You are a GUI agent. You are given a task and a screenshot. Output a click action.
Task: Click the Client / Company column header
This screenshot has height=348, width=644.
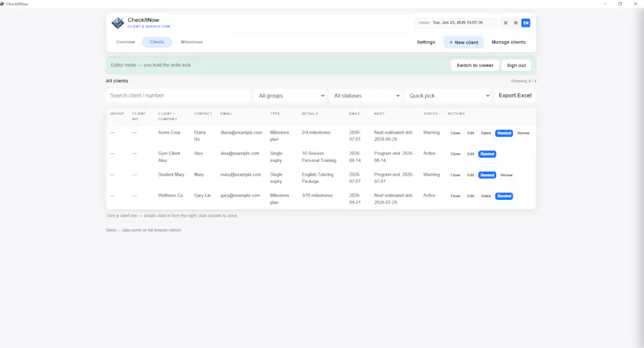pyautogui.click(x=167, y=116)
